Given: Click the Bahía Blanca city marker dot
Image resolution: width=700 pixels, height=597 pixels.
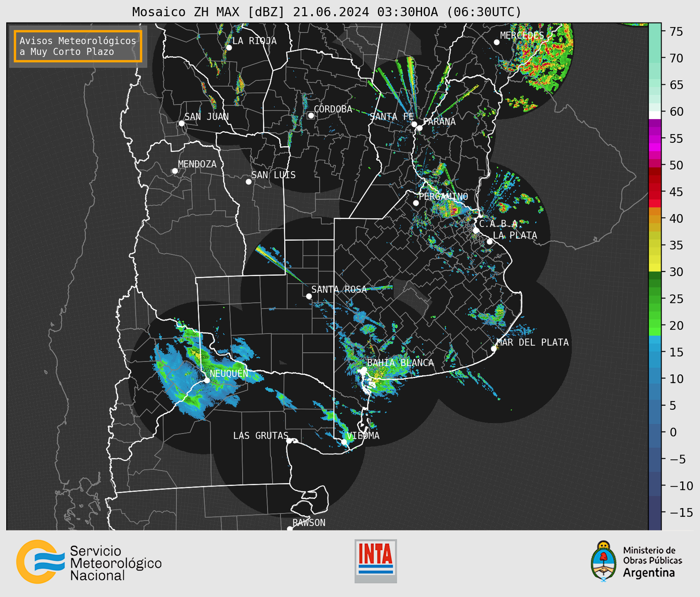Looking at the screenshot, I should coord(364,369).
